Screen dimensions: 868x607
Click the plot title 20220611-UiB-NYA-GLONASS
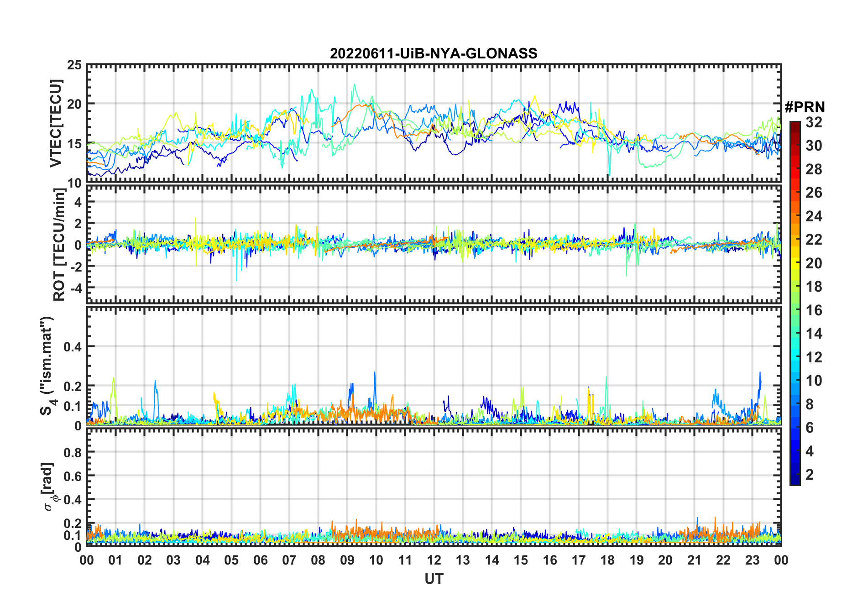pos(434,53)
